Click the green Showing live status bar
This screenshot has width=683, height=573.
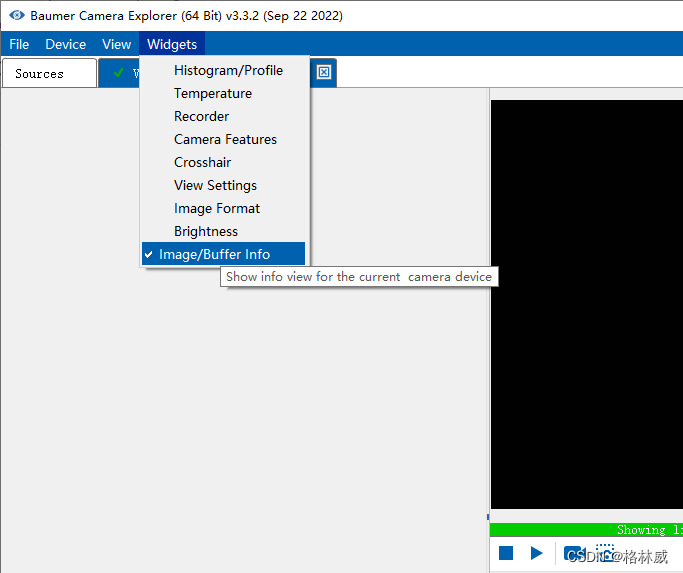pos(586,529)
